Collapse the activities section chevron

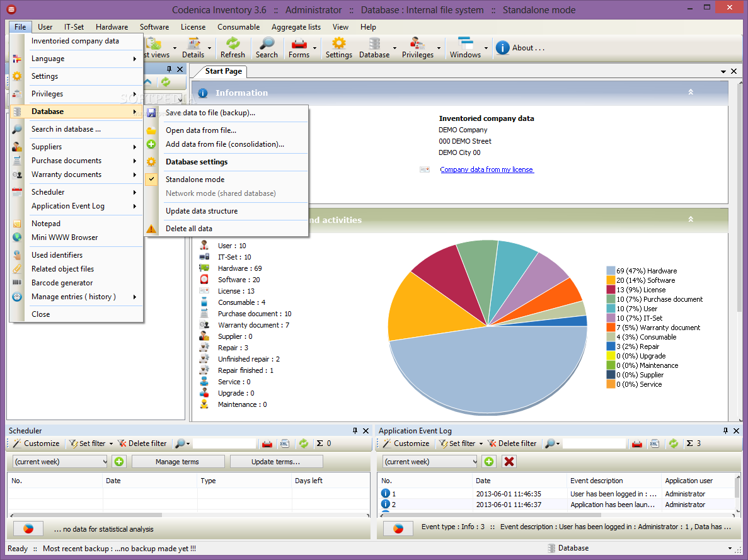click(x=690, y=219)
